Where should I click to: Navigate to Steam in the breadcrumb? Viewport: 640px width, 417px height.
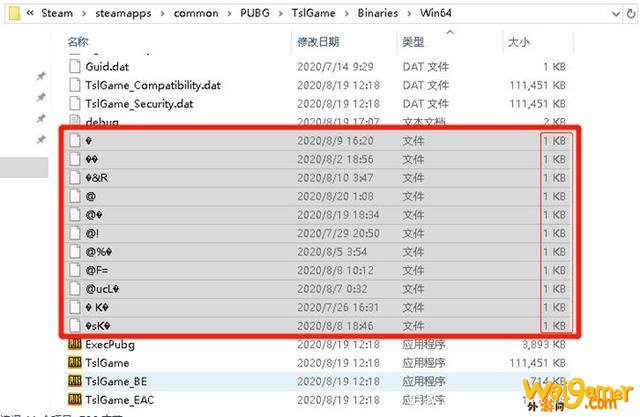[57, 13]
